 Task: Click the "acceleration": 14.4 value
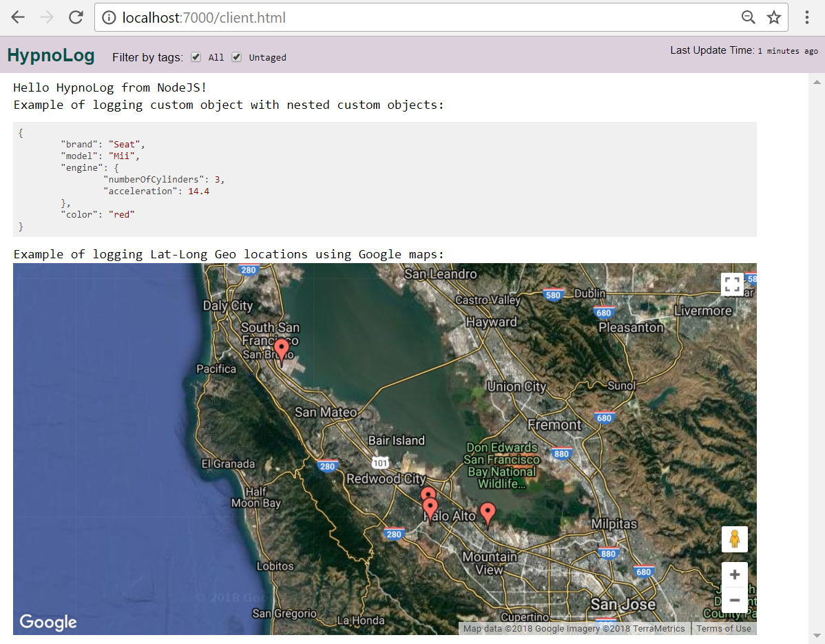198,191
